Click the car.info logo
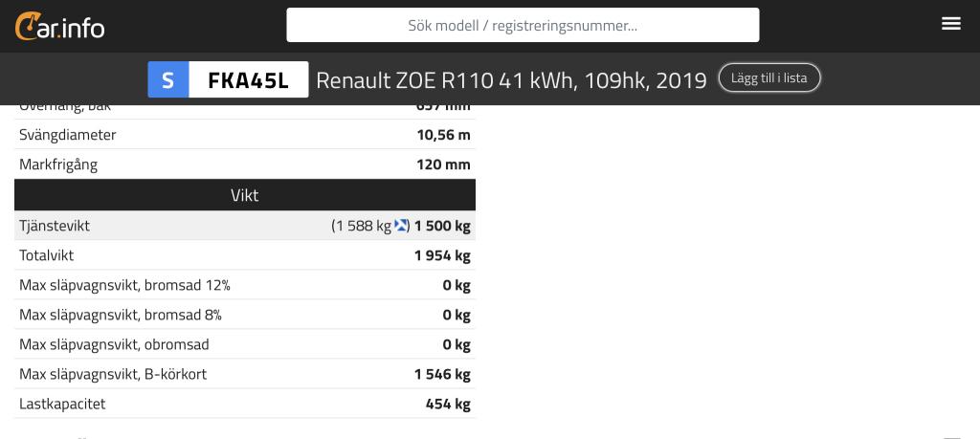This screenshot has width=980, height=439. click(59, 26)
